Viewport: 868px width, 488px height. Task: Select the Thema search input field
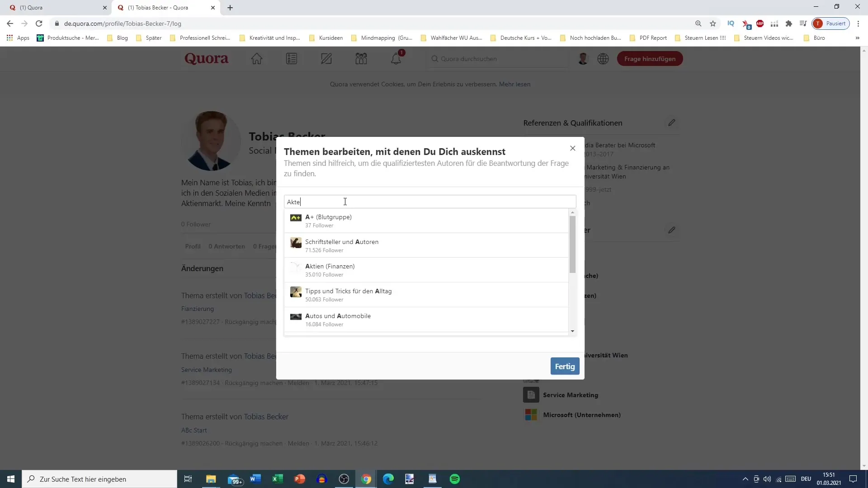click(x=428, y=202)
